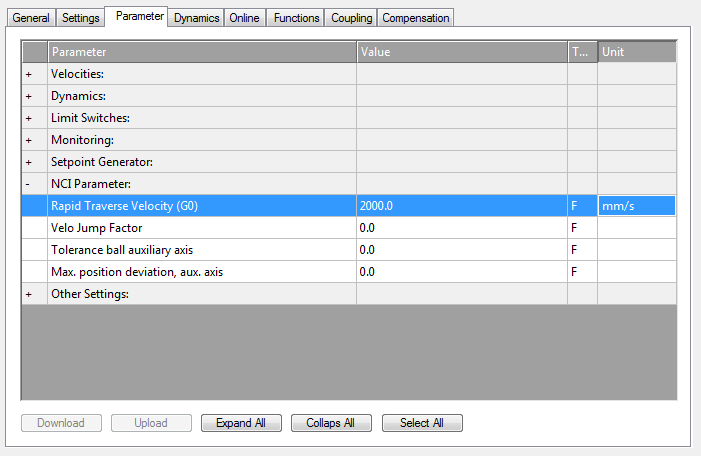Click the Upload button
The width and height of the screenshot is (701, 456).
click(151, 423)
